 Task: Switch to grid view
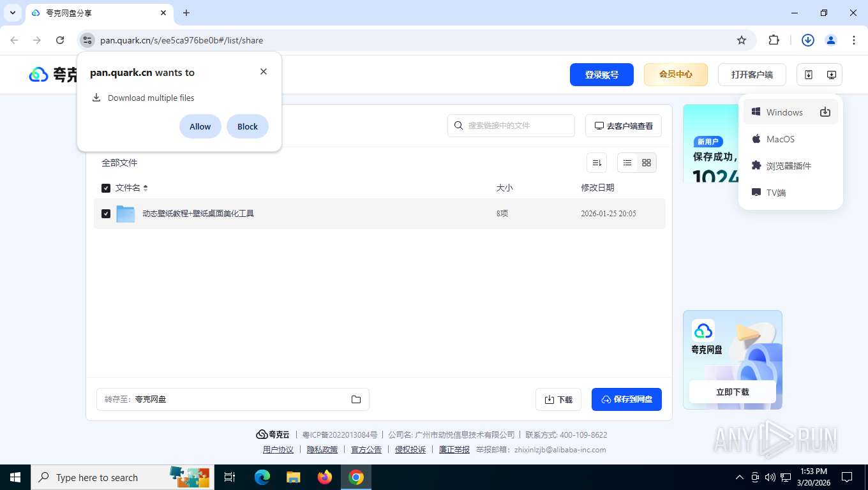click(647, 163)
